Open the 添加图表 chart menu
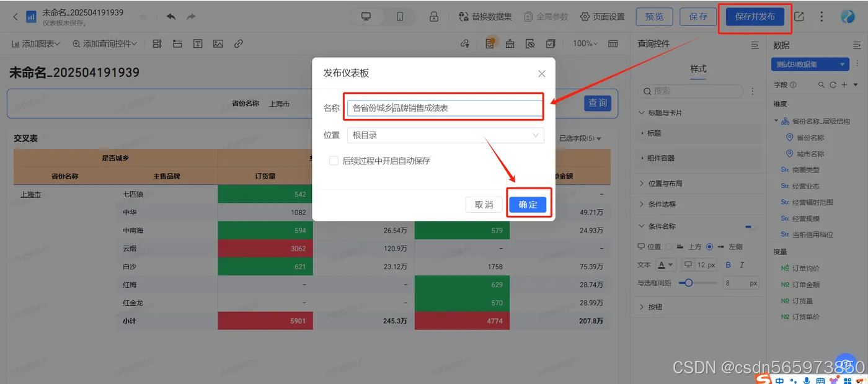The height and width of the screenshot is (384, 868). point(34,43)
